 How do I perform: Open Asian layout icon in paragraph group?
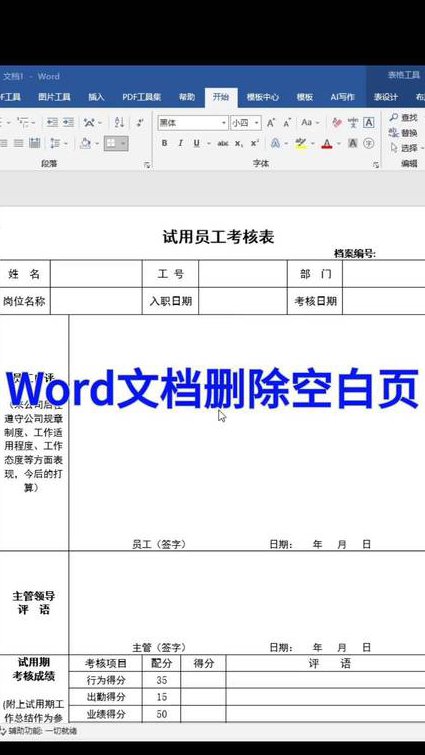(89, 123)
